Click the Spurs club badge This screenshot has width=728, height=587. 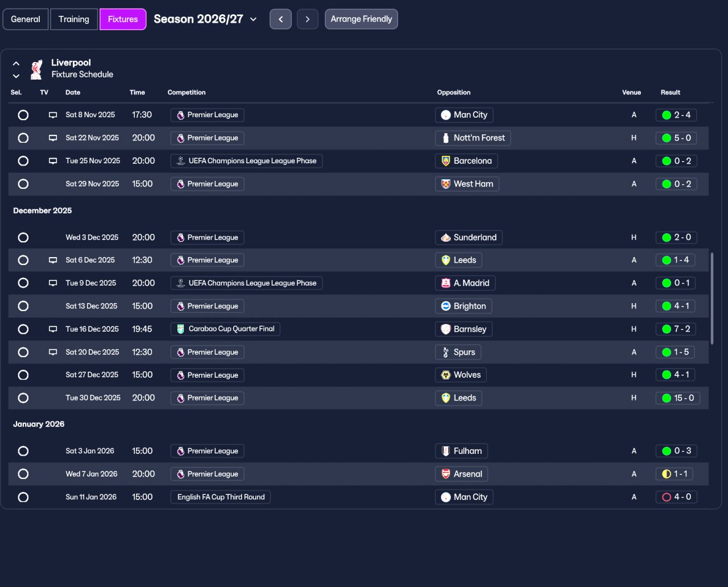tap(446, 352)
